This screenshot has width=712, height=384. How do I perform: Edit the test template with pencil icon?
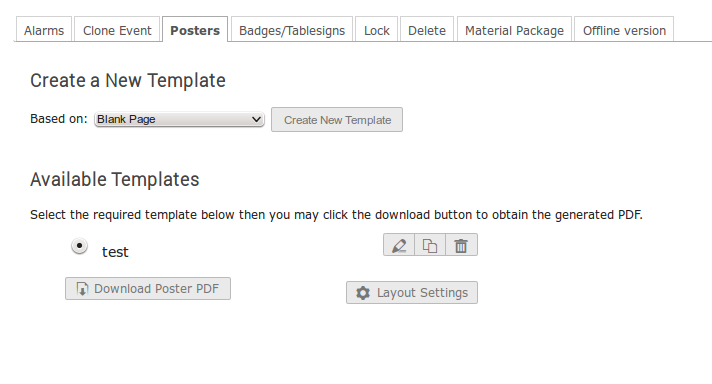tap(399, 245)
